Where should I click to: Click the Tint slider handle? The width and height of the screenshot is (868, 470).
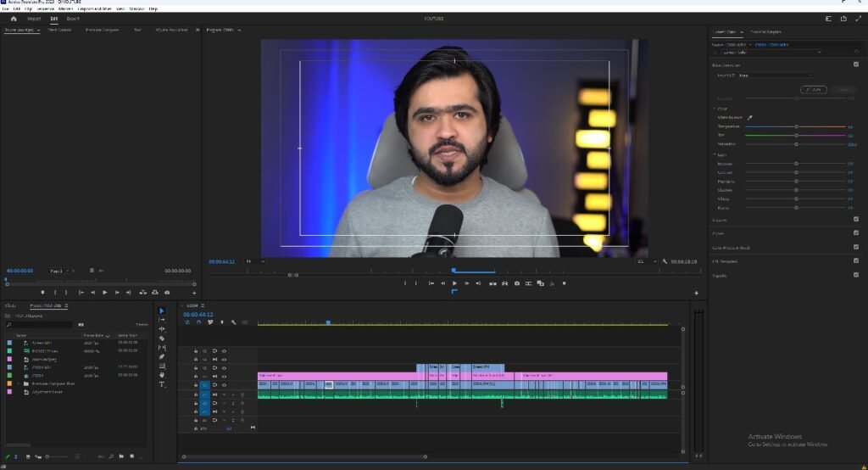796,135
